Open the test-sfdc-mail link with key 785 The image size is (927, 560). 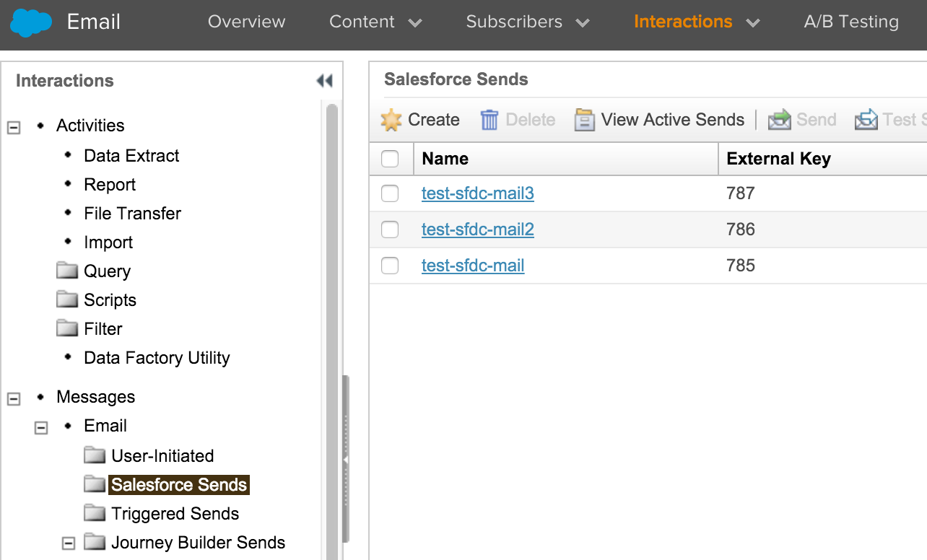[x=473, y=266]
